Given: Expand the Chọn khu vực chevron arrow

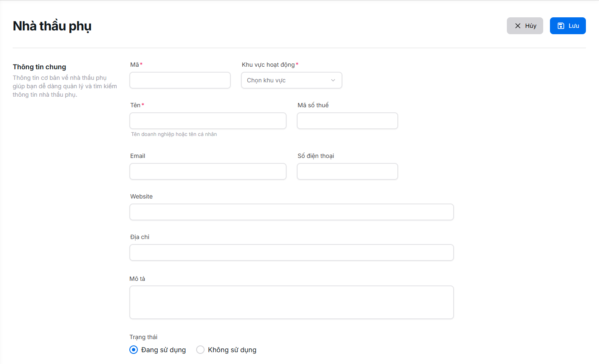Looking at the screenshot, I should coord(333,80).
